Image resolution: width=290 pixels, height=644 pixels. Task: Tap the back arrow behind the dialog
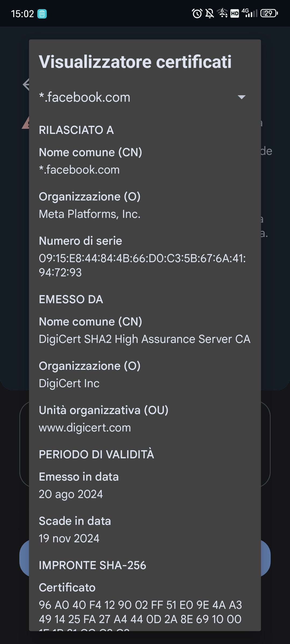(26, 85)
